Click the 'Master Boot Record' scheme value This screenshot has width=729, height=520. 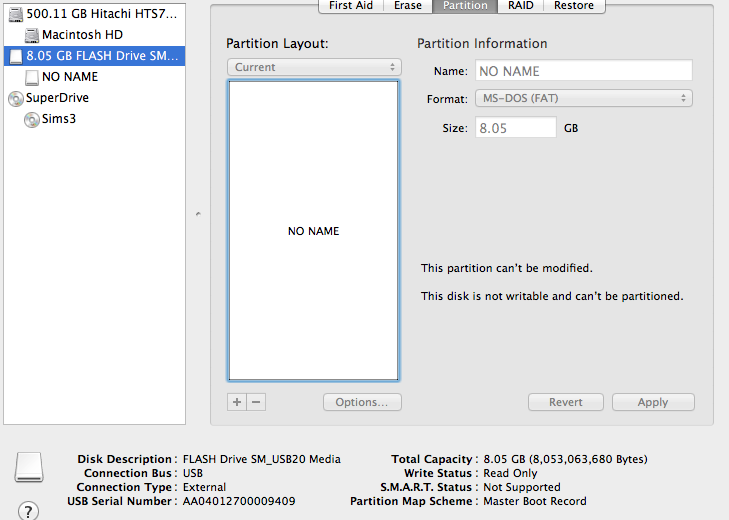[x=535, y=501]
